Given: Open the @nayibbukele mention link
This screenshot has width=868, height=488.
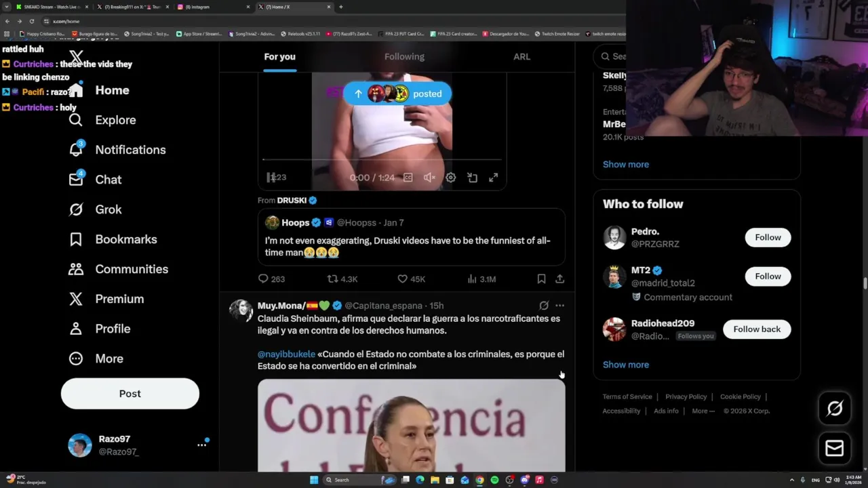Looking at the screenshot, I should tap(286, 354).
